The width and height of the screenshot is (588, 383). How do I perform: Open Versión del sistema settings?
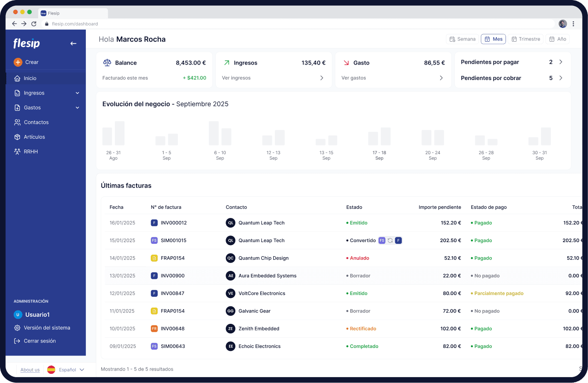[x=47, y=328]
